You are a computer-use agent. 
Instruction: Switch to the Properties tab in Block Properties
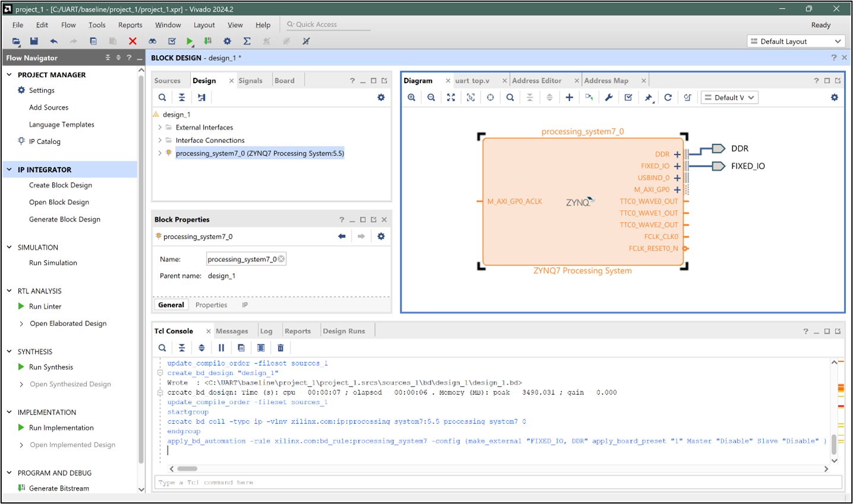211,305
